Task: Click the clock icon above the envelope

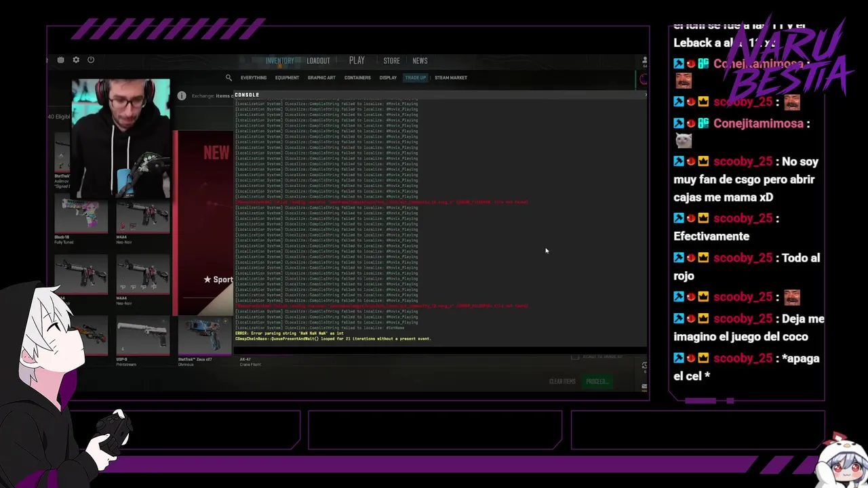Action: click(644, 365)
